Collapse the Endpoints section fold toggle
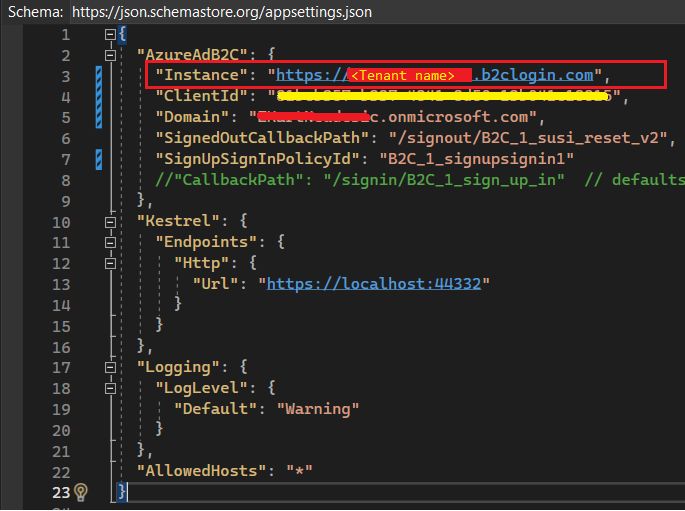The image size is (685, 511). tap(110, 243)
